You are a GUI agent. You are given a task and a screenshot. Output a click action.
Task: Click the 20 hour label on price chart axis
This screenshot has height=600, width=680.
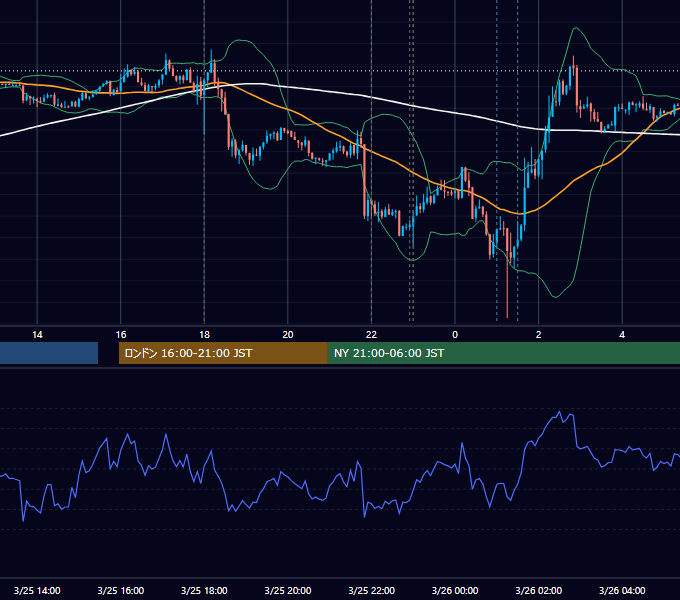(x=288, y=335)
